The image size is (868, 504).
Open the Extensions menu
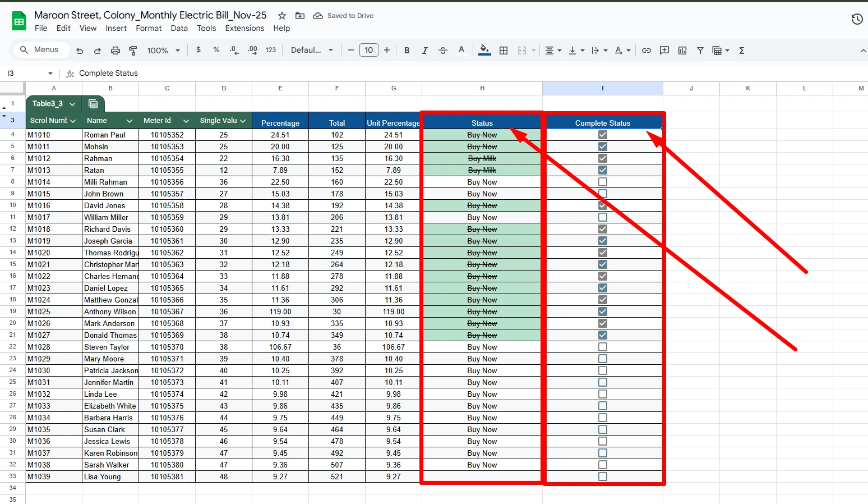click(244, 28)
